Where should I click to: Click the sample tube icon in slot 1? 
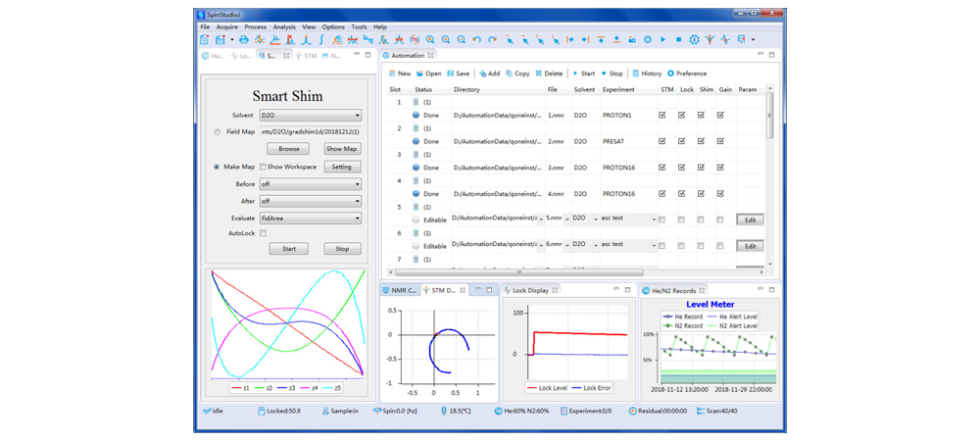point(416,102)
